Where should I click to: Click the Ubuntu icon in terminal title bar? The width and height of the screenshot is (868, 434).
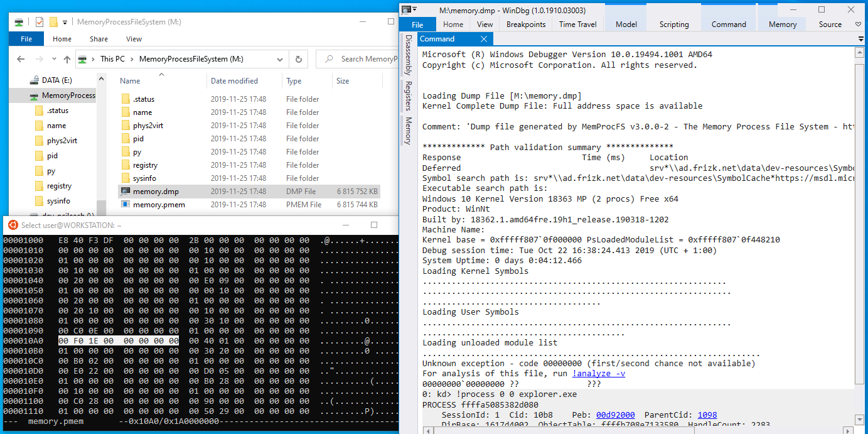[12, 225]
